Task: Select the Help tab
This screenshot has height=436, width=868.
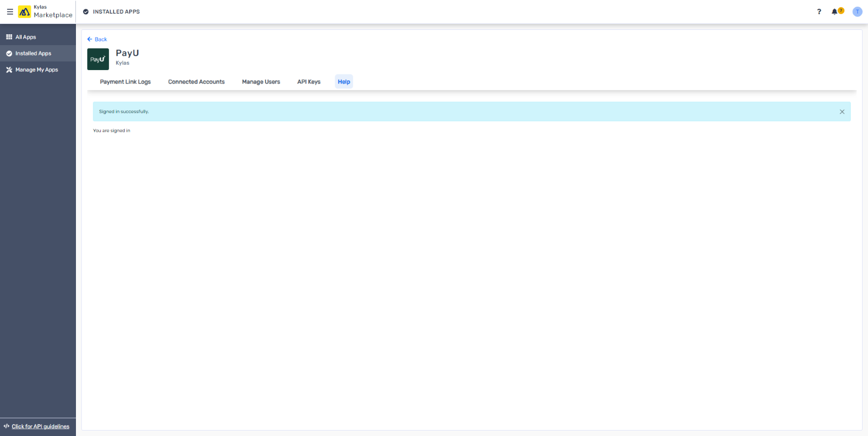Action: 344,82
